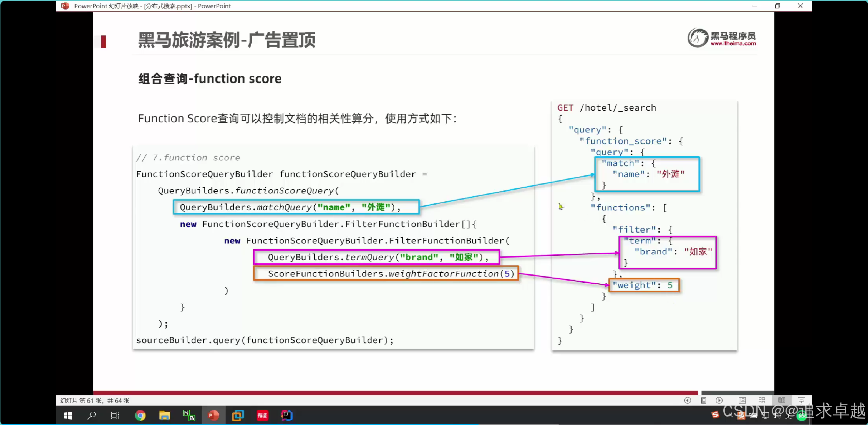
Task: Switch to Slide Sorter view
Action: coord(762,400)
